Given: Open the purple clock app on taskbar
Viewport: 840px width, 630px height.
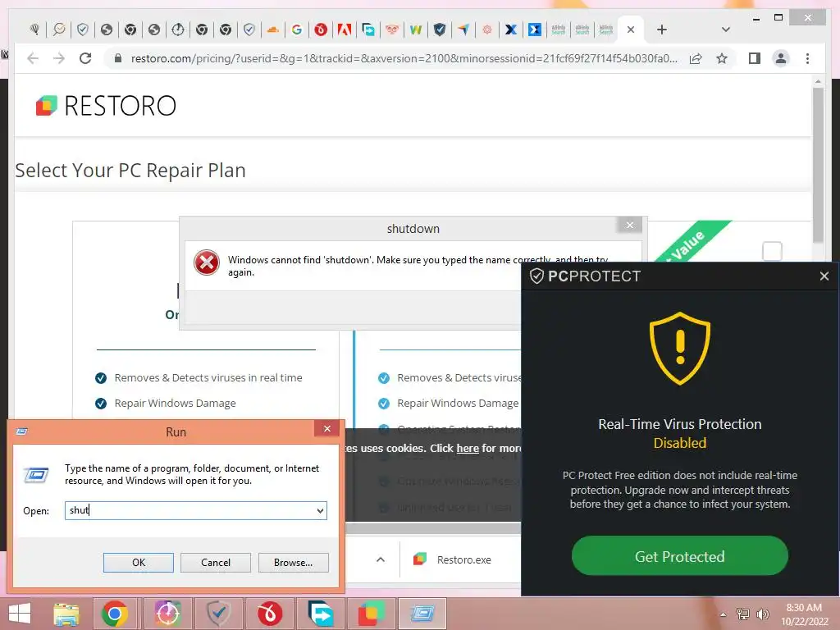Looking at the screenshot, I should 167,614.
